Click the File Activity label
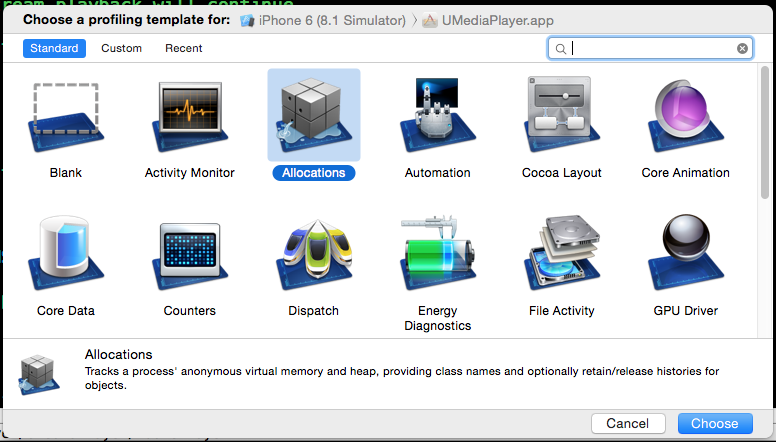Viewport: 776px width, 442px height. point(562,311)
